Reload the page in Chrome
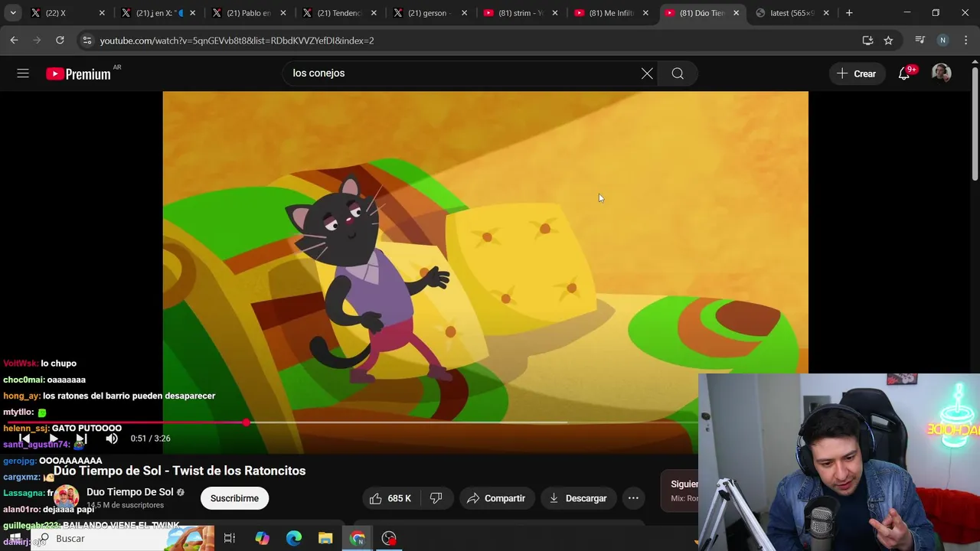Image resolution: width=980 pixels, height=551 pixels. tap(60, 41)
